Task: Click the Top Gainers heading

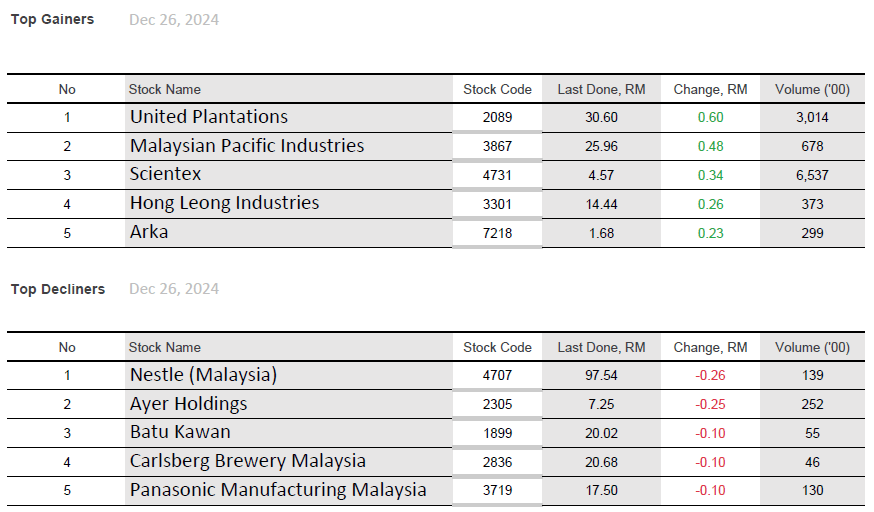Action: (52, 19)
